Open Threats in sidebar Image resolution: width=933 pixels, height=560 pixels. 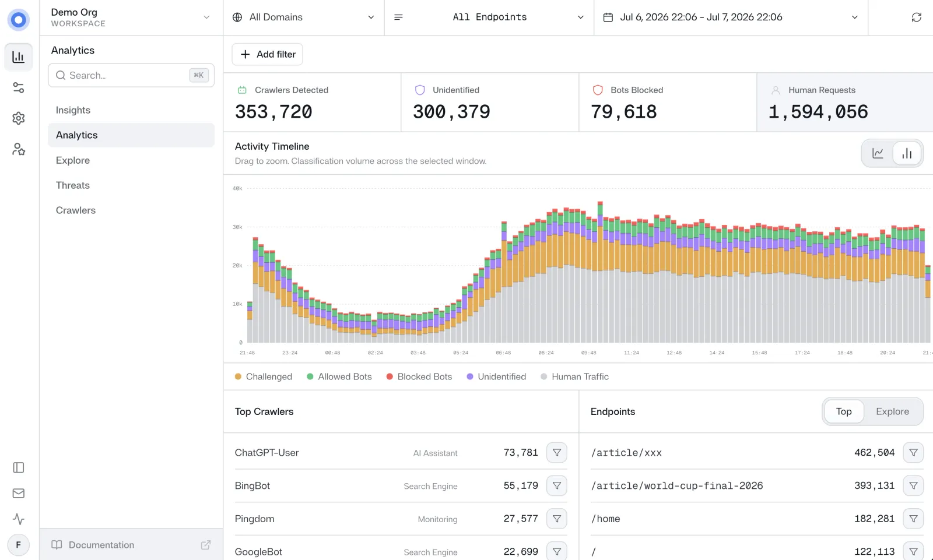(x=131, y=185)
